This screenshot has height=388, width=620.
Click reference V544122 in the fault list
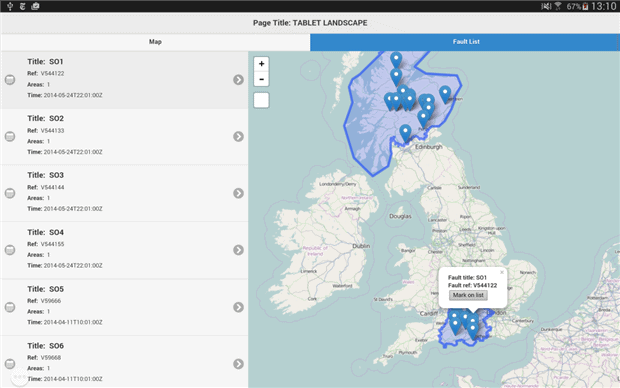click(52, 74)
